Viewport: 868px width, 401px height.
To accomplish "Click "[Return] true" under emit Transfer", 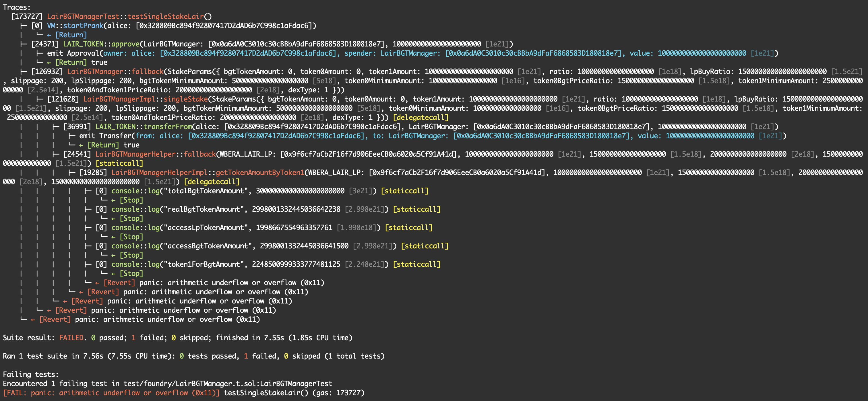I will coord(114,145).
